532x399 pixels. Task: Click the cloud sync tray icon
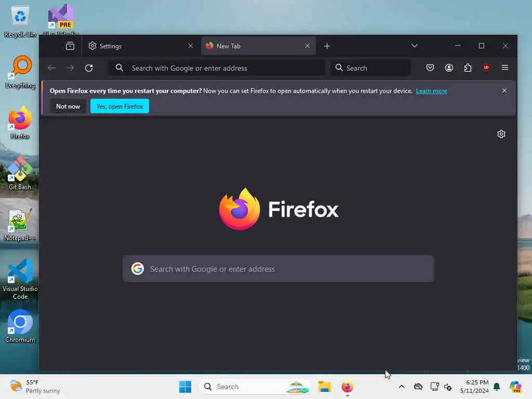pos(418,387)
